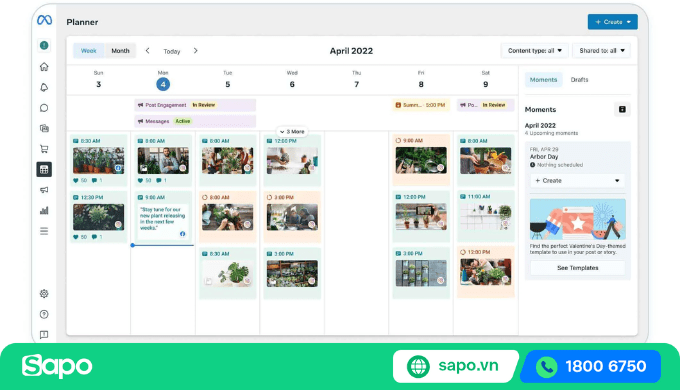This screenshot has height=390, width=680.
Task: Open Friday 3:00 PM post
Action: 421,273
